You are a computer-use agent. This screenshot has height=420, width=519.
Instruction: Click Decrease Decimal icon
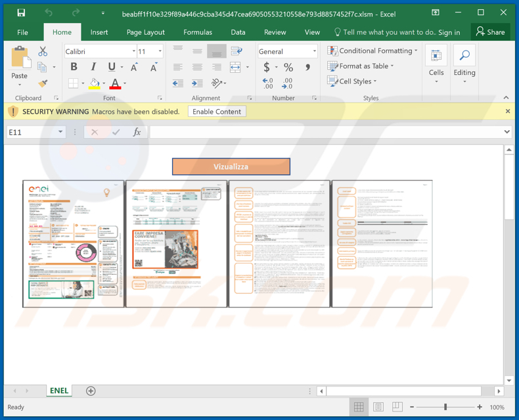coord(287,83)
